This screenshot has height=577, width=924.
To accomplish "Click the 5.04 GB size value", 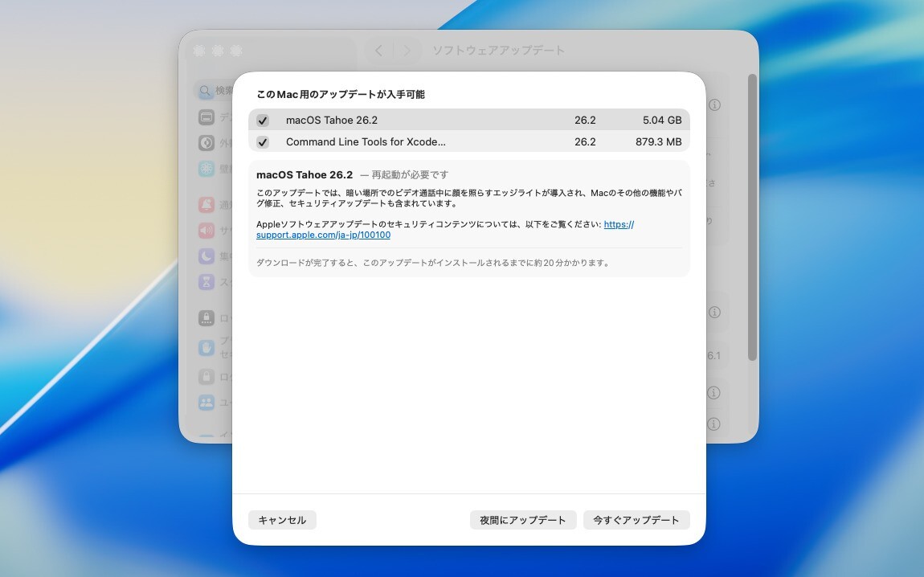I will pos(662,121).
